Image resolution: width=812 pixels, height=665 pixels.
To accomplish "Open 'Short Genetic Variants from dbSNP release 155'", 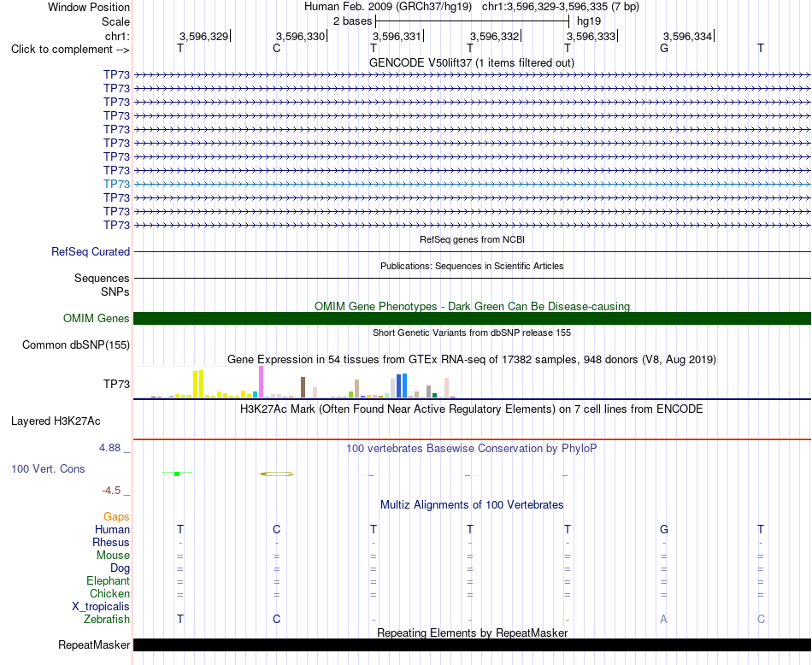I will pos(472,332).
